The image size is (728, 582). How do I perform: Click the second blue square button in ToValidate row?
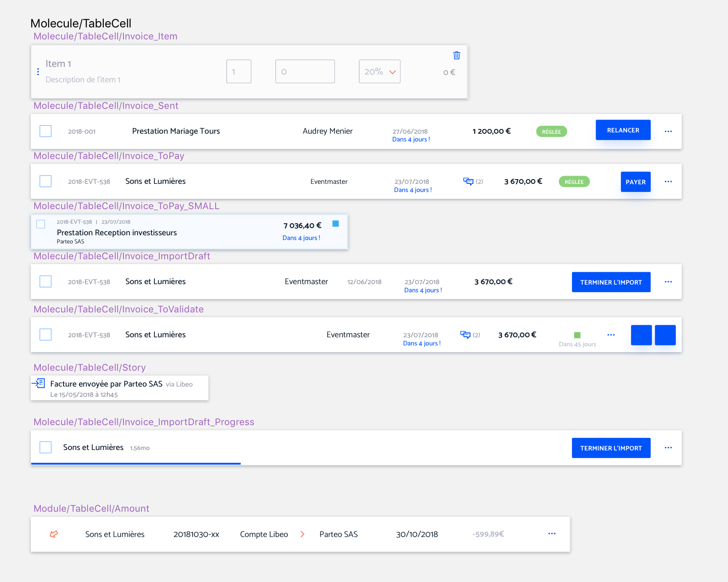point(665,335)
